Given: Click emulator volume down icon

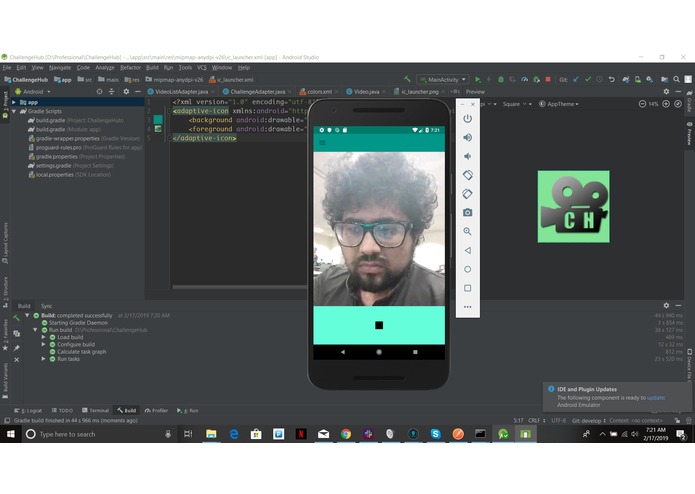Looking at the screenshot, I should click(468, 156).
